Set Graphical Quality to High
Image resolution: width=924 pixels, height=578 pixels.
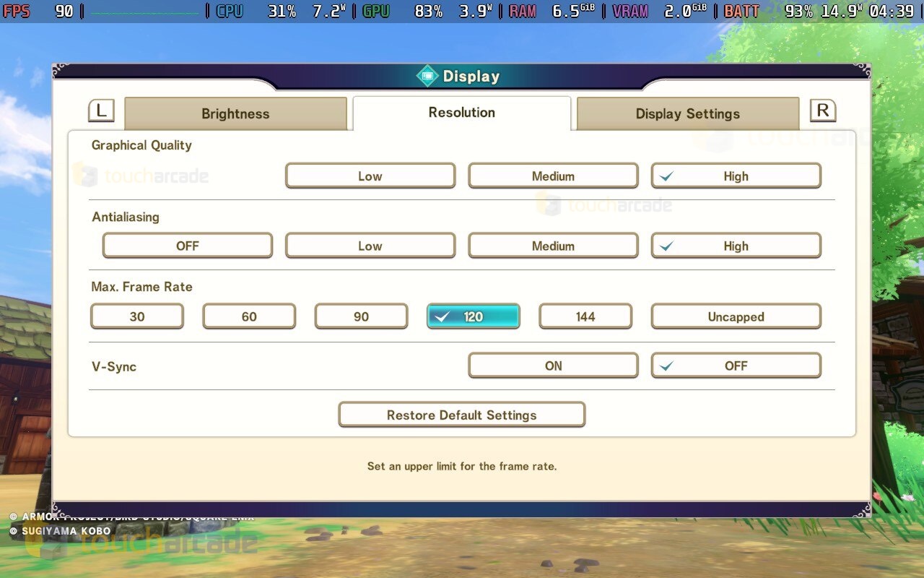click(736, 176)
